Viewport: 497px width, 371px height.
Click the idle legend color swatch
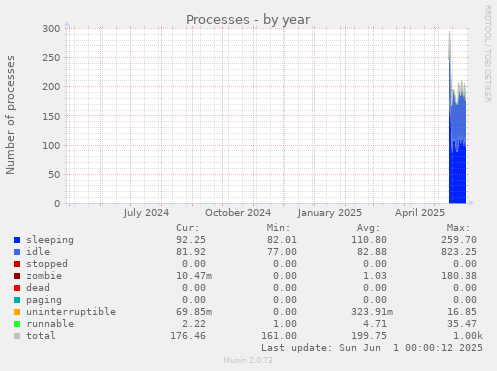point(17,252)
